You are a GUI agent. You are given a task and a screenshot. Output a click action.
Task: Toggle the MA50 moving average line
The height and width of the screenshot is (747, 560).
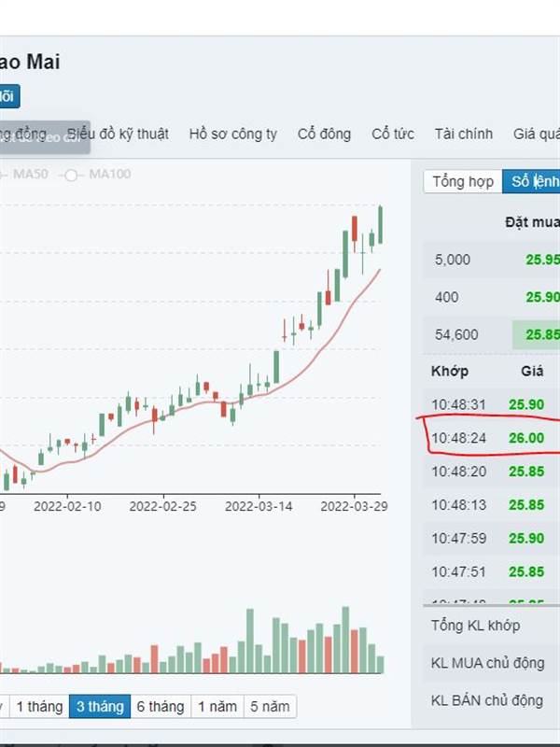tap(24, 174)
